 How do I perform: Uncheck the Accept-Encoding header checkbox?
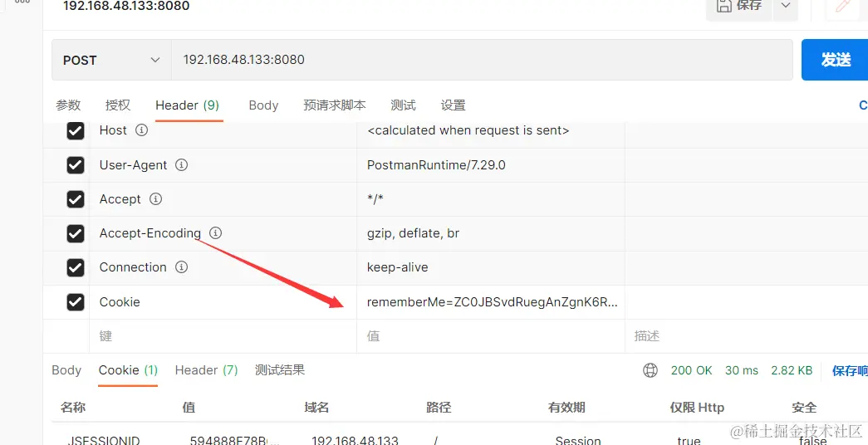point(76,233)
